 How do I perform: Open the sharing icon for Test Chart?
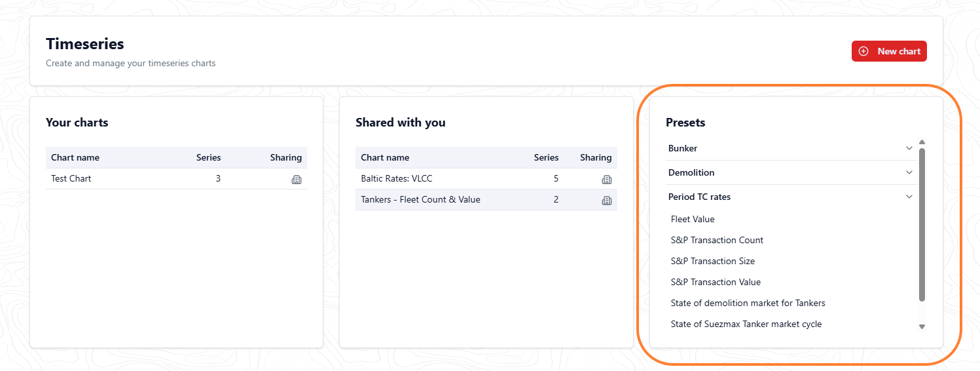tap(297, 179)
